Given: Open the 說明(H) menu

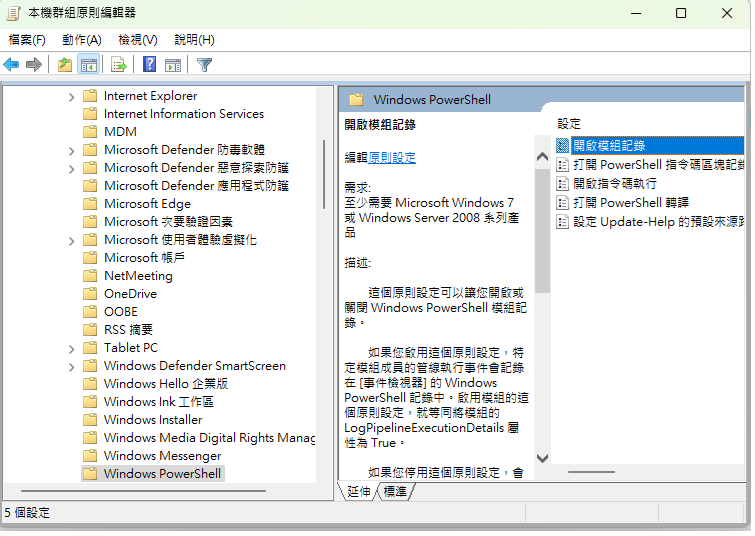Looking at the screenshot, I should click(195, 40).
